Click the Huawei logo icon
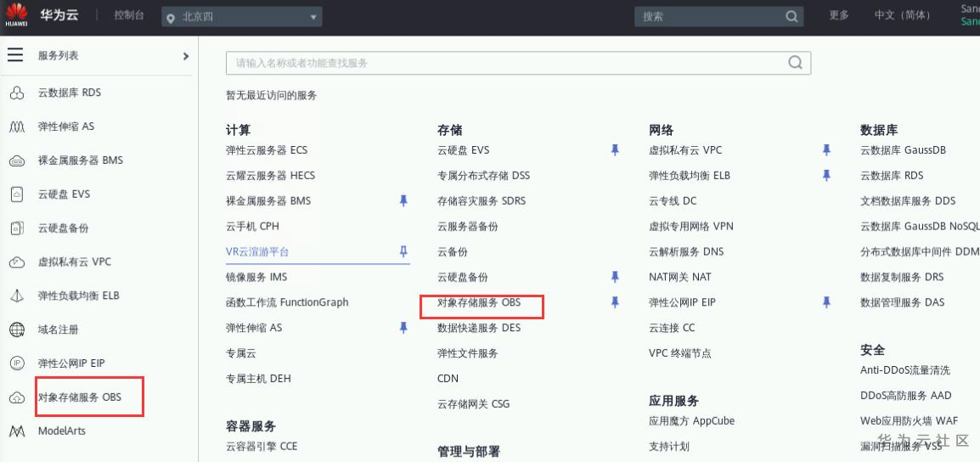The image size is (980, 462). [x=16, y=14]
